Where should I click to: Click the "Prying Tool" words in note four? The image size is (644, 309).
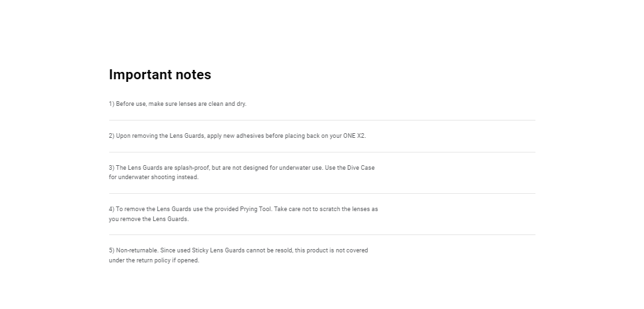tap(256, 209)
